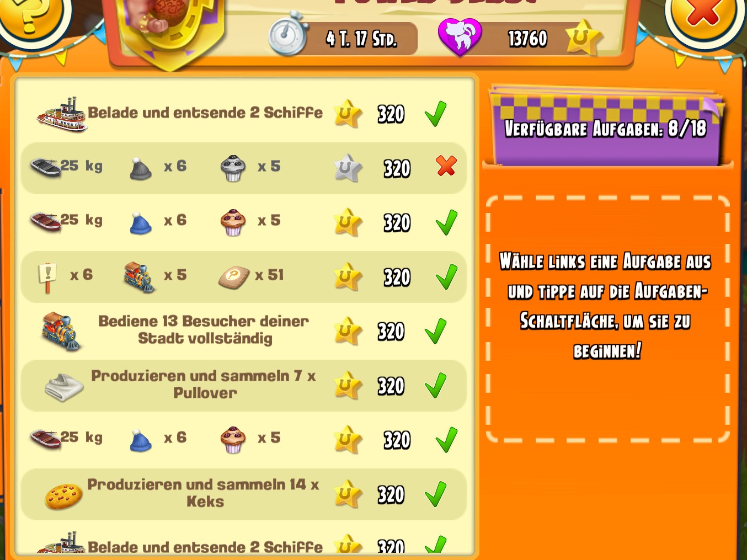The width and height of the screenshot is (747, 560).
Task: Tap the signpost icon x 6
Action: click(x=48, y=277)
